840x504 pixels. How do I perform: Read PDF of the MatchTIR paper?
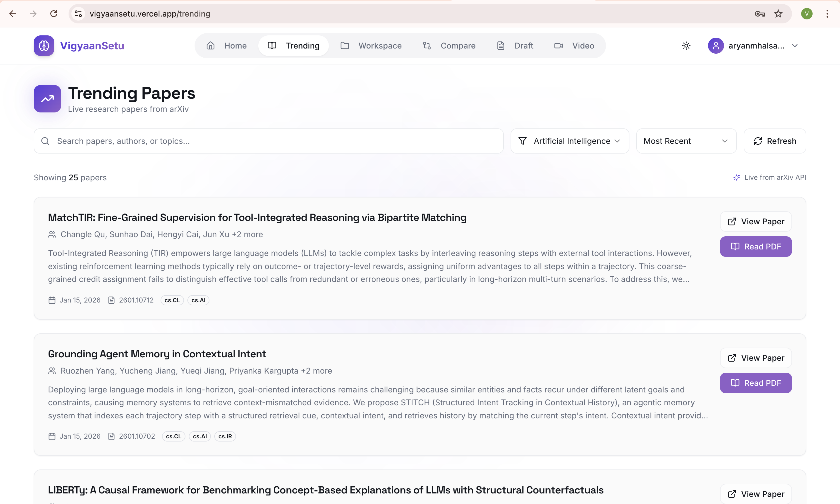coord(755,247)
